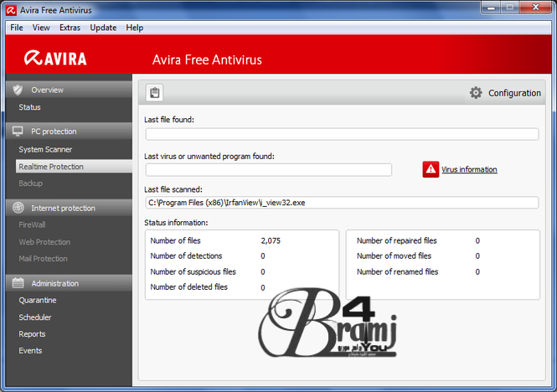Click the Last virus found field
This screenshot has height=392, width=557.
[x=269, y=170]
